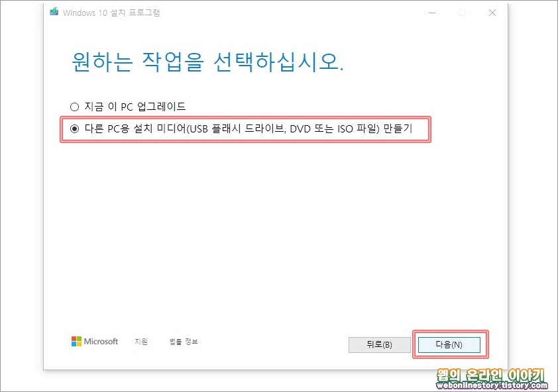The image size is (558, 392).
Task: Open the 법률 정보 link
Action: pos(184,342)
